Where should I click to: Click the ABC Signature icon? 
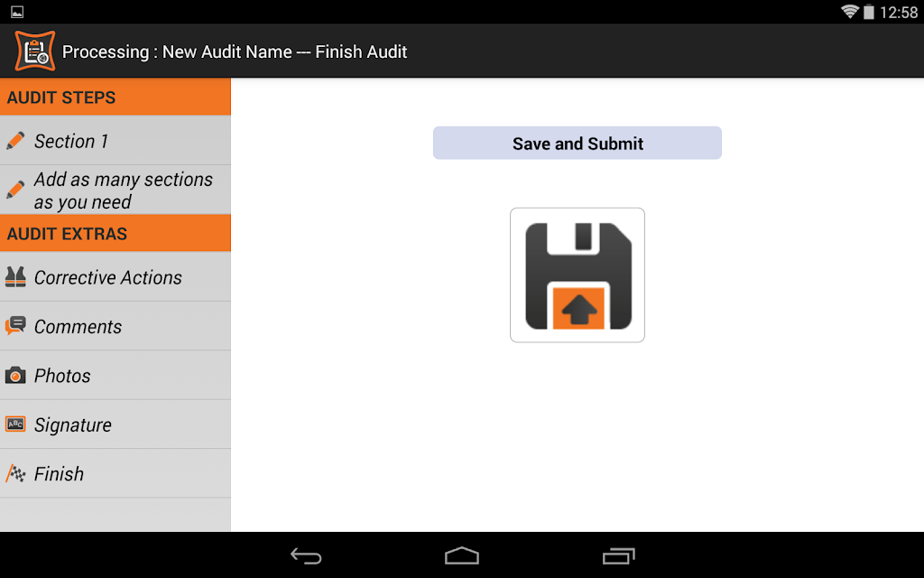15,424
